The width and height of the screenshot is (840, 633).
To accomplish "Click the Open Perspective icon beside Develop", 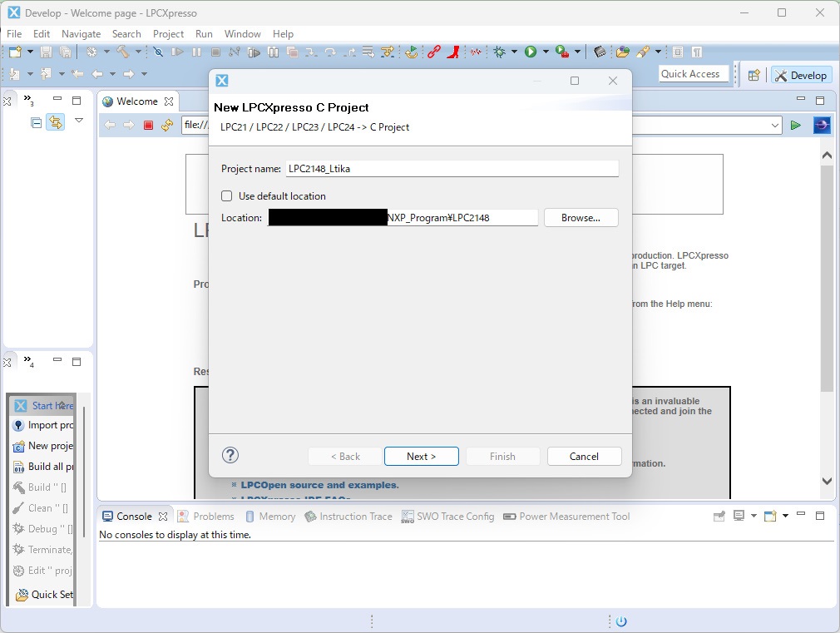I will point(754,75).
